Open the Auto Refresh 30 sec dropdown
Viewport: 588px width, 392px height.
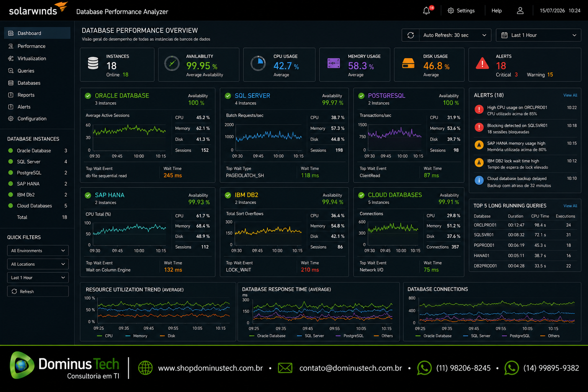[455, 35]
